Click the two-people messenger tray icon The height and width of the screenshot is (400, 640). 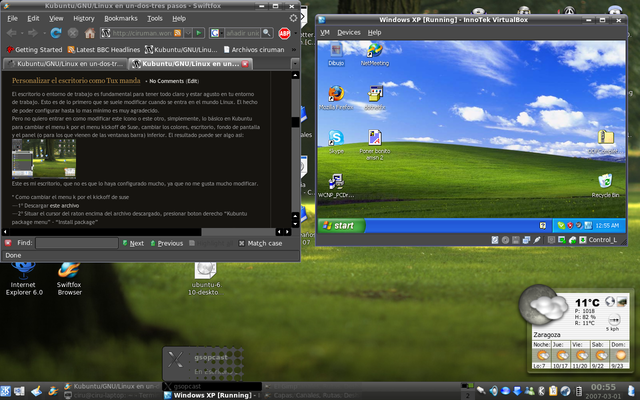[529, 391]
